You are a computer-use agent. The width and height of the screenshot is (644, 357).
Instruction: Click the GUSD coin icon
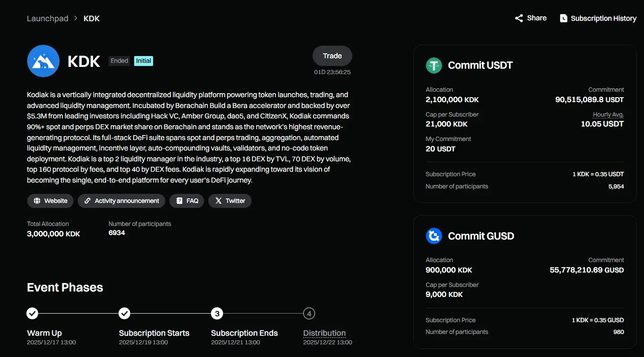[x=434, y=236]
